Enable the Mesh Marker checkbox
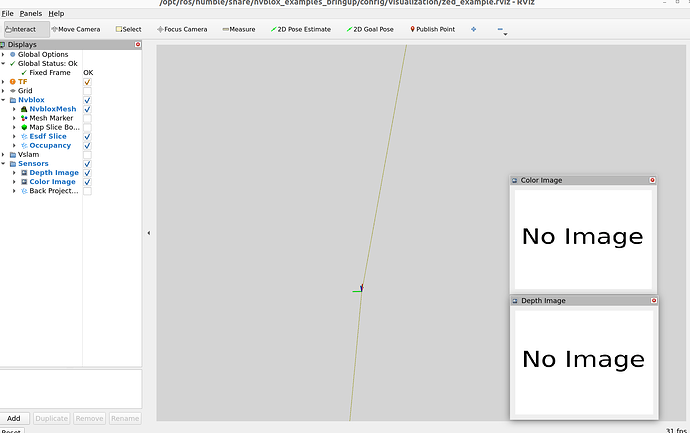 point(87,118)
